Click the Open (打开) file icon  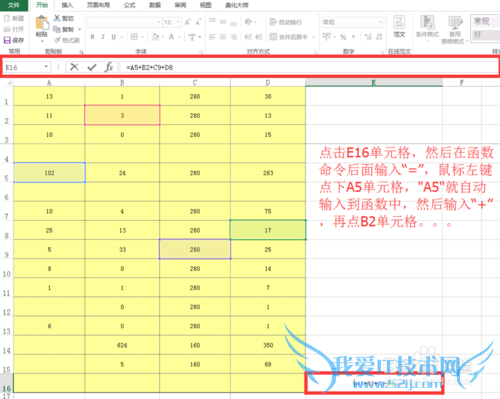coord(7,29)
